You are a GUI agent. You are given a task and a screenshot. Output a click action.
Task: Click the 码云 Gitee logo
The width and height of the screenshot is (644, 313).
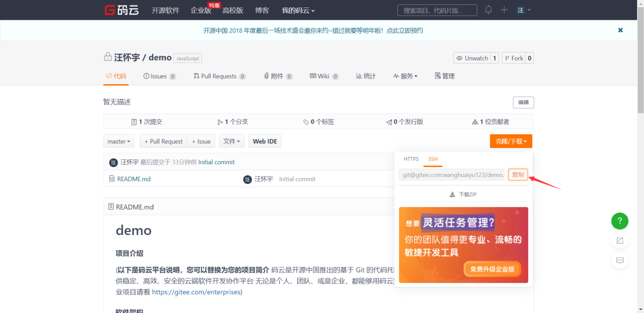click(121, 10)
